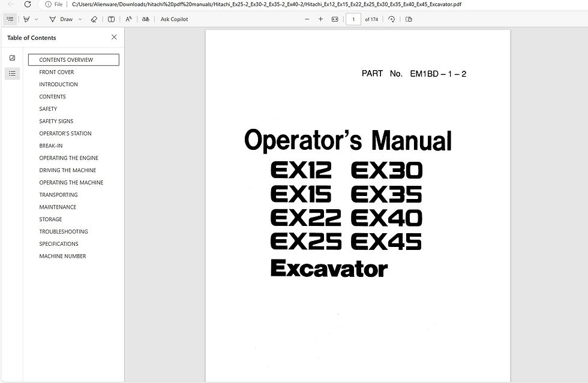Image resolution: width=588 pixels, height=383 pixels.
Task: Click Ask Copilot
Action: click(x=174, y=19)
